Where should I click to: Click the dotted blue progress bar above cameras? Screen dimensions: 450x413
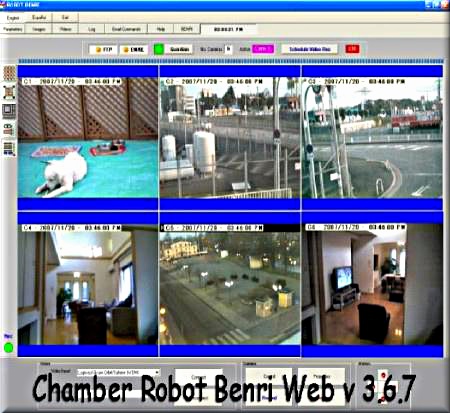231,61
